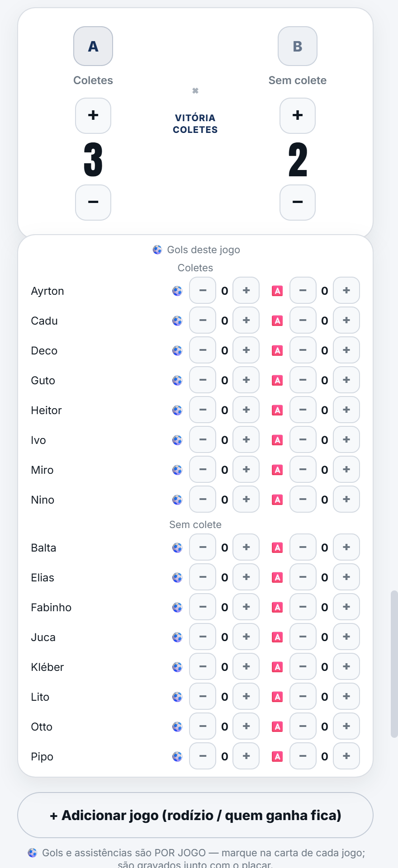The image size is (398, 868).
Task: Add an assist for Cadu
Action: [346, 320]
